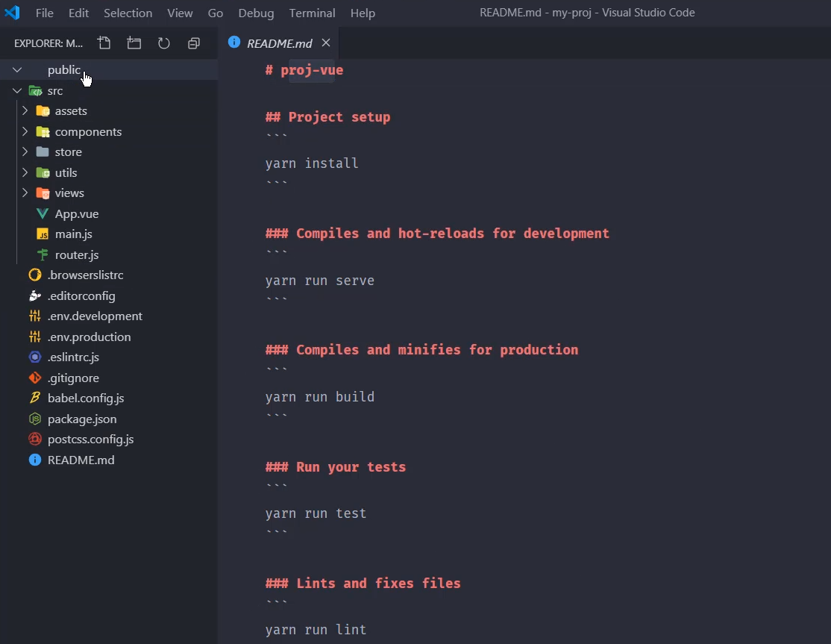Click the git icon beside .gitignore
This screenshot has height=644, width=831.
[x=35, y=378]
